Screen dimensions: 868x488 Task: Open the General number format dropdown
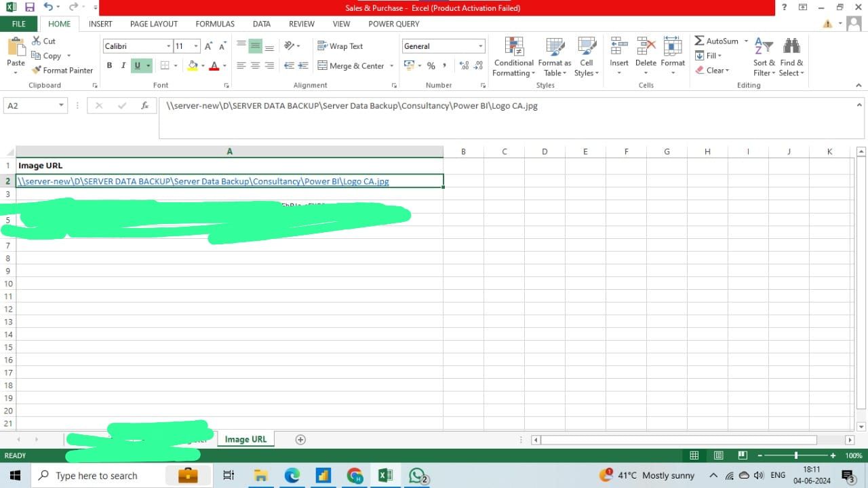click(481, 46)
